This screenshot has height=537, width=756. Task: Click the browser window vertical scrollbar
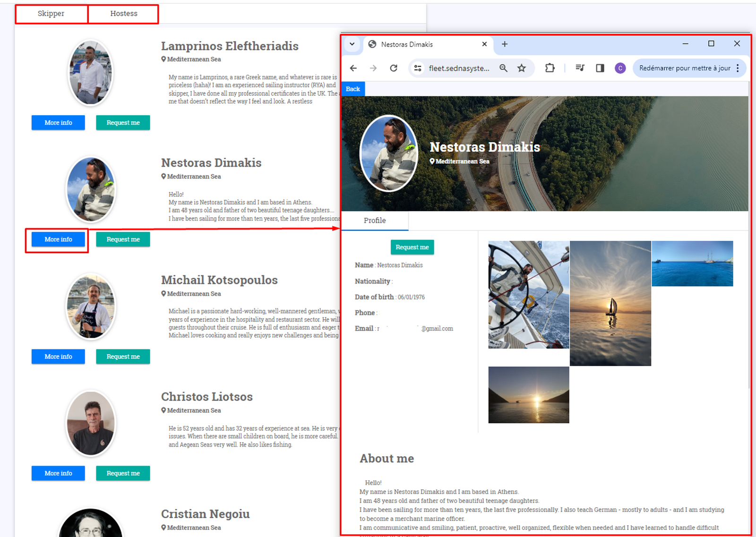click(x=749, y=236)
